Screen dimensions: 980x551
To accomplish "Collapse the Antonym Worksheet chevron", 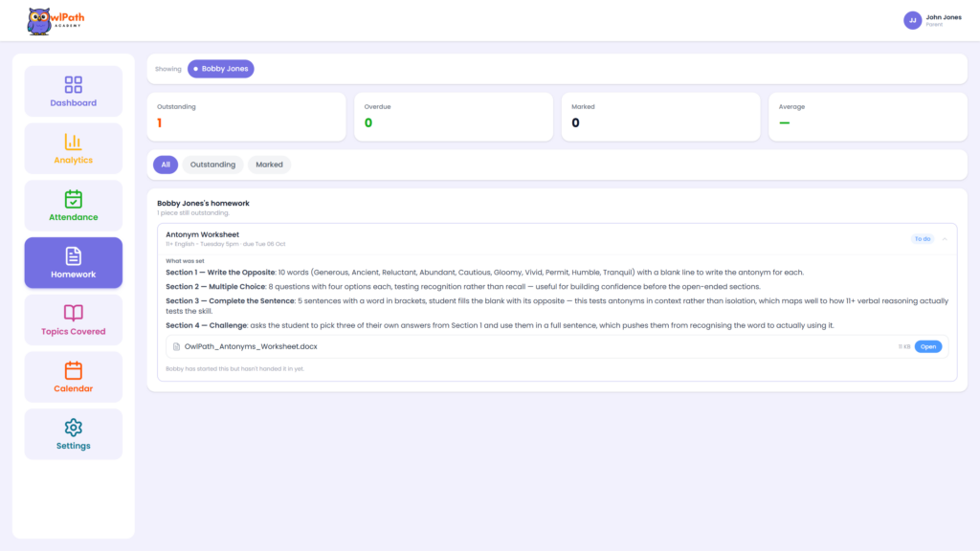I will click(945, 238).
